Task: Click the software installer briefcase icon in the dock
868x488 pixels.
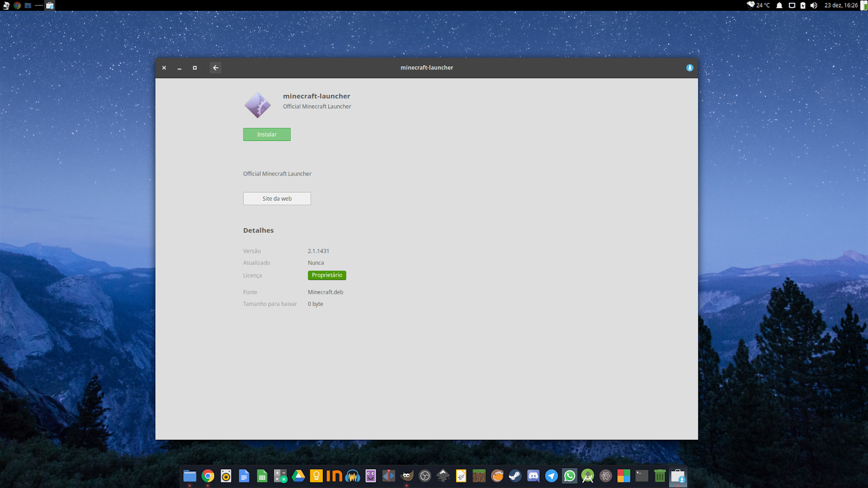Action: tap(678, 476)
